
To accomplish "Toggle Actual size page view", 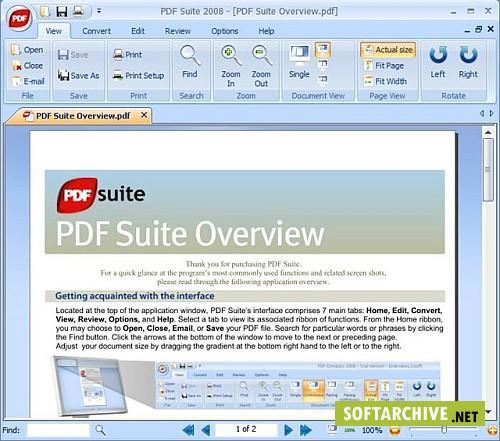I will point(388,50).
